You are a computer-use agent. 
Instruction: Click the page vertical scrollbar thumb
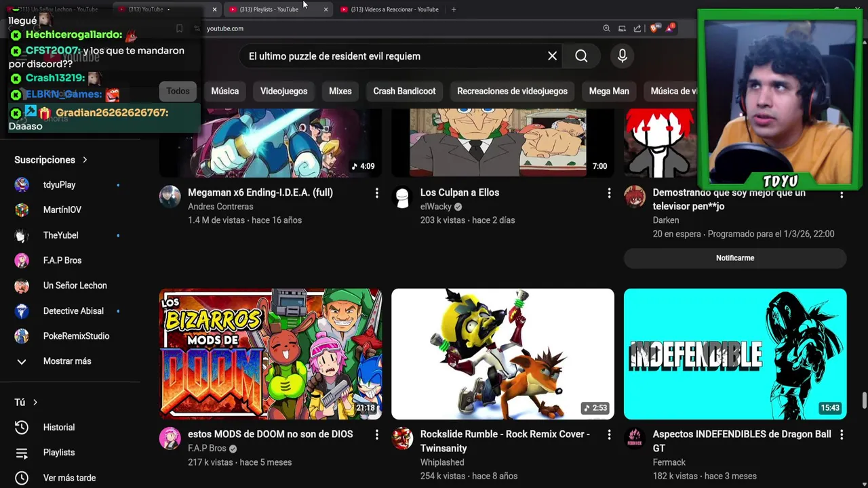(x=864, y=401)
